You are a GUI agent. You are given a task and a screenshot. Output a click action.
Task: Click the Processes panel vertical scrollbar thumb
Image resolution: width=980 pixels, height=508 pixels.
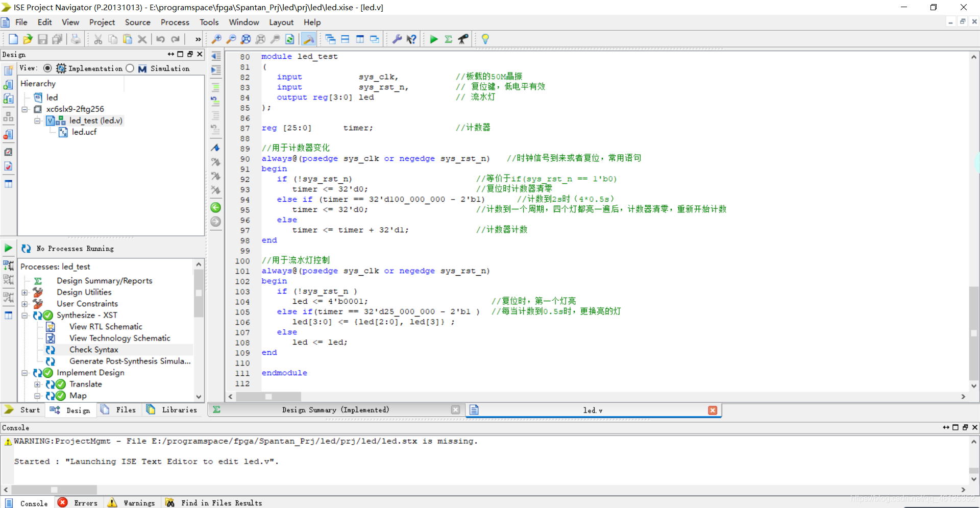[x=199, y=293]
